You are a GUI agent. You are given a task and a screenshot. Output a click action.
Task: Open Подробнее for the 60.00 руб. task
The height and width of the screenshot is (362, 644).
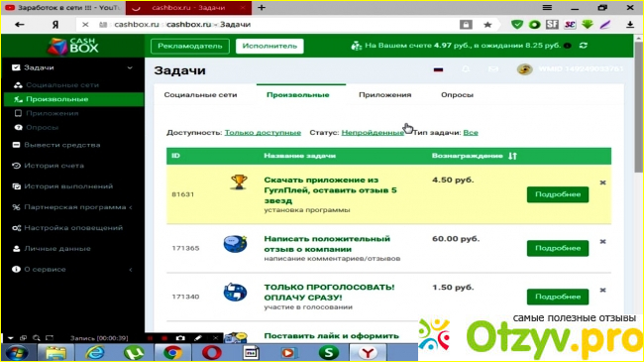tap(558, 249)
